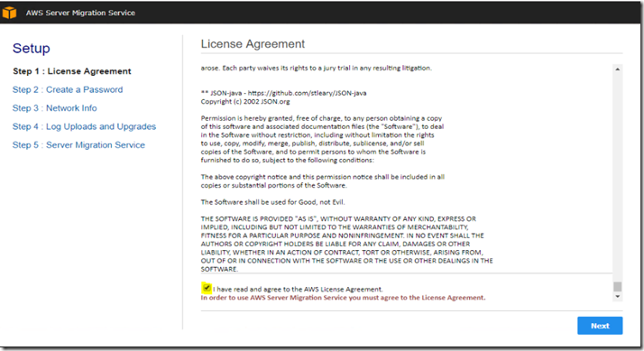The height and width of the screenshot is (351, 644).
Task: Click the license scrollbar up arrow
Action: click(x=617, y=69)
